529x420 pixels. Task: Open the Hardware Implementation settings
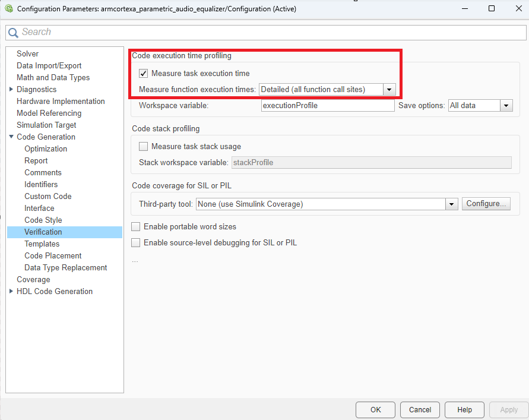pos(60,101)
